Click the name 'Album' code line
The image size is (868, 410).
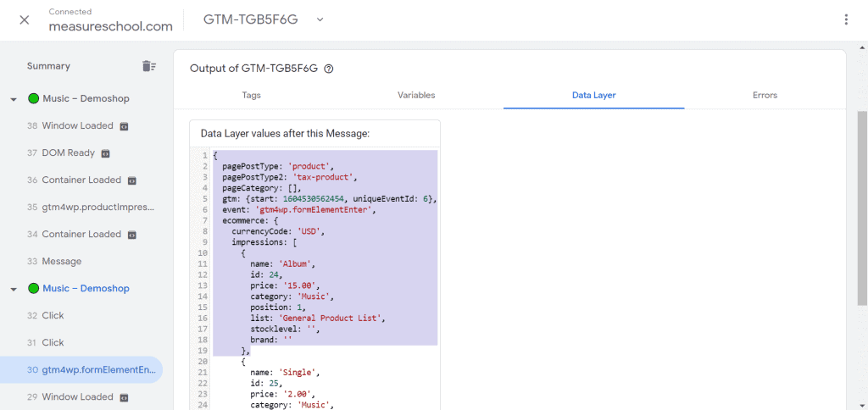coord(282,264)
